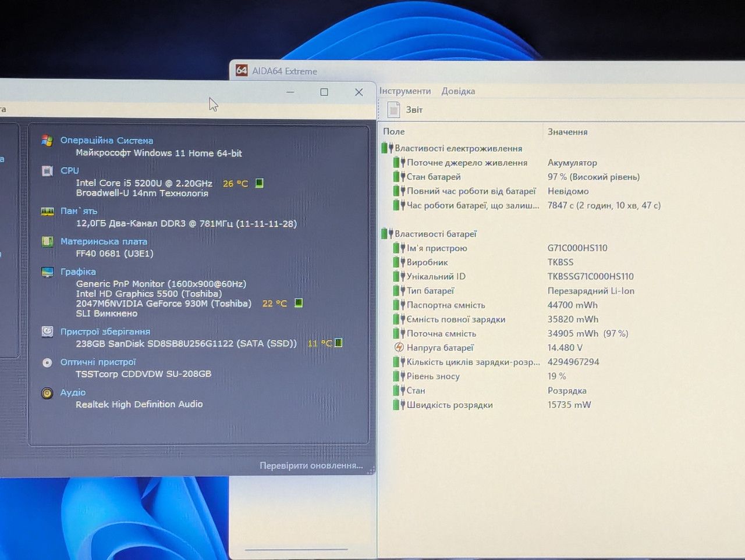Click the Напруга батареї voltage icon
This screenshot has width=745, height=560.
pyautogui.click(x=399, y=348)
